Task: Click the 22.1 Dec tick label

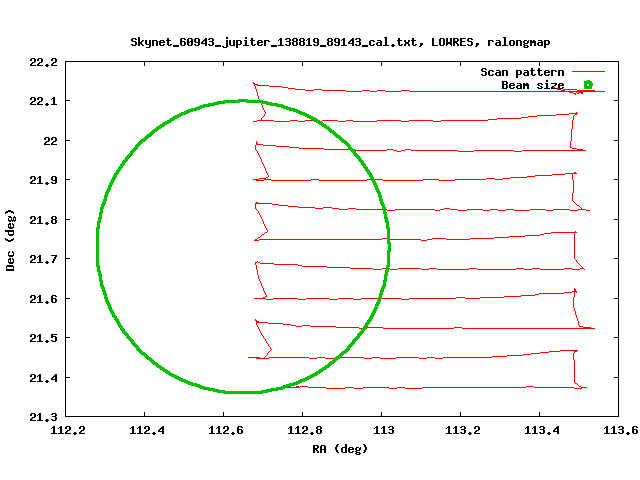Action: pyautogui.click(x=43, y=101)
